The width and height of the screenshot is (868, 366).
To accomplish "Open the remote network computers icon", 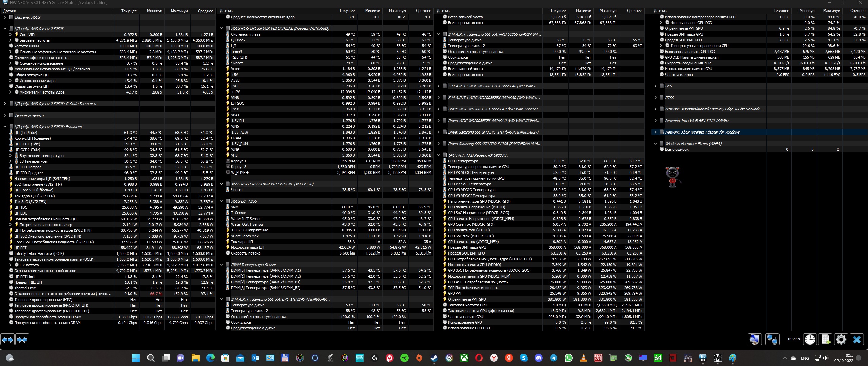I will click(772, 339).
